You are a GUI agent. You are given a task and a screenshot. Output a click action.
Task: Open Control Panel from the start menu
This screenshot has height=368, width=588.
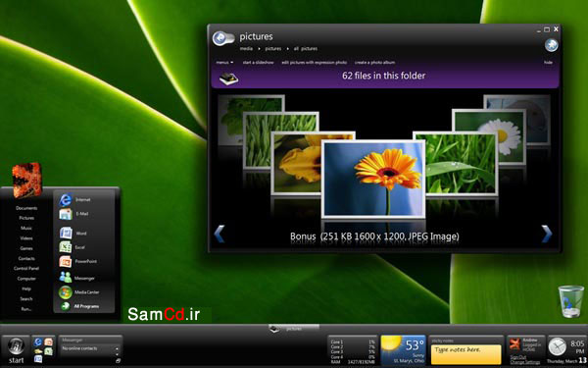click(26, 269)
